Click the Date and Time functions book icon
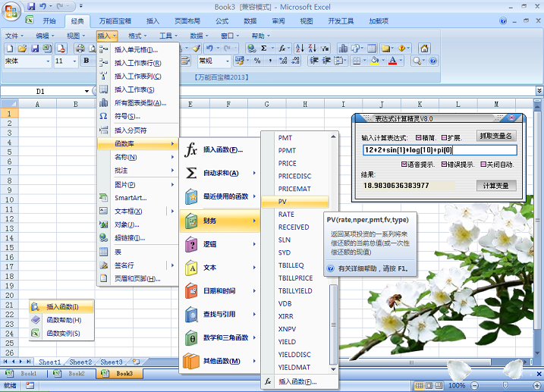Screen dimensions: 544x392 [191, 291]
